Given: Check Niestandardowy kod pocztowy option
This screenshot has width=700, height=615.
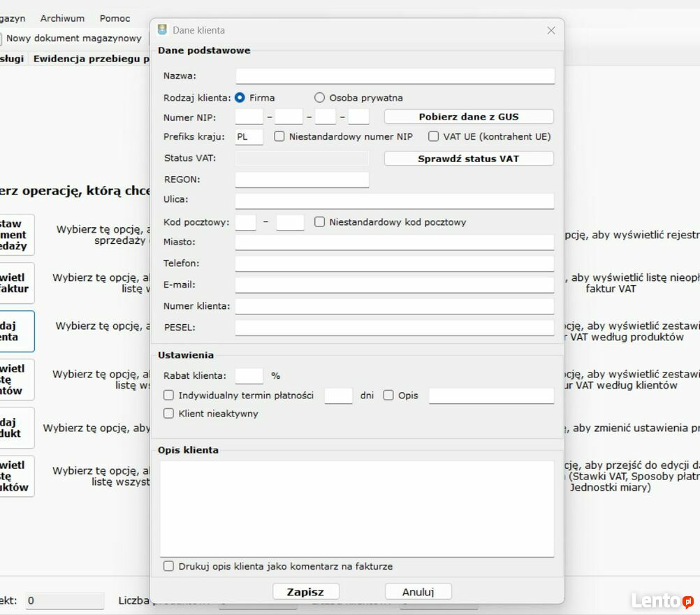Looking at the screenshot, I should [x=320, y=222].
